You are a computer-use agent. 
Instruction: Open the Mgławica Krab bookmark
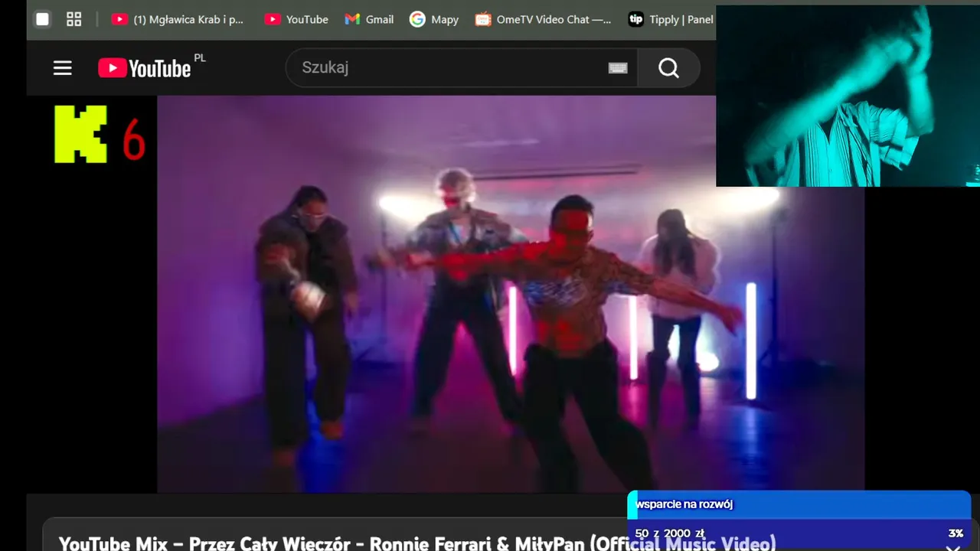178,19
